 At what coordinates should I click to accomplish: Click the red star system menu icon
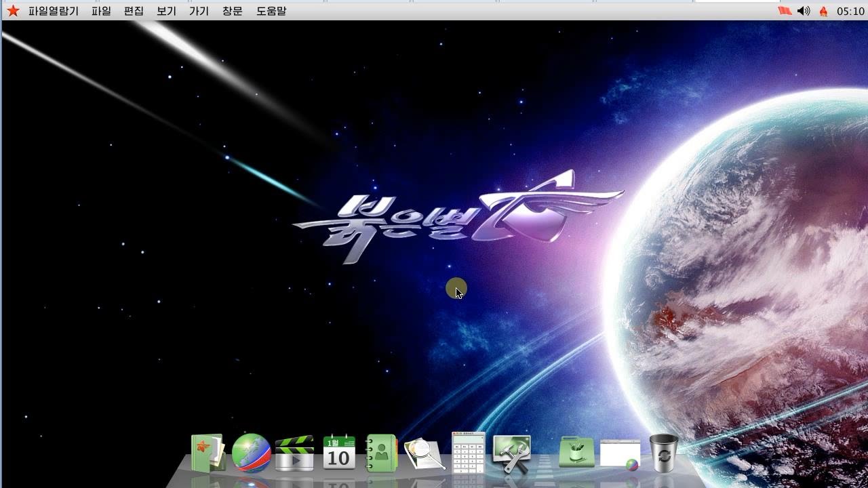(x=13, y=11)
